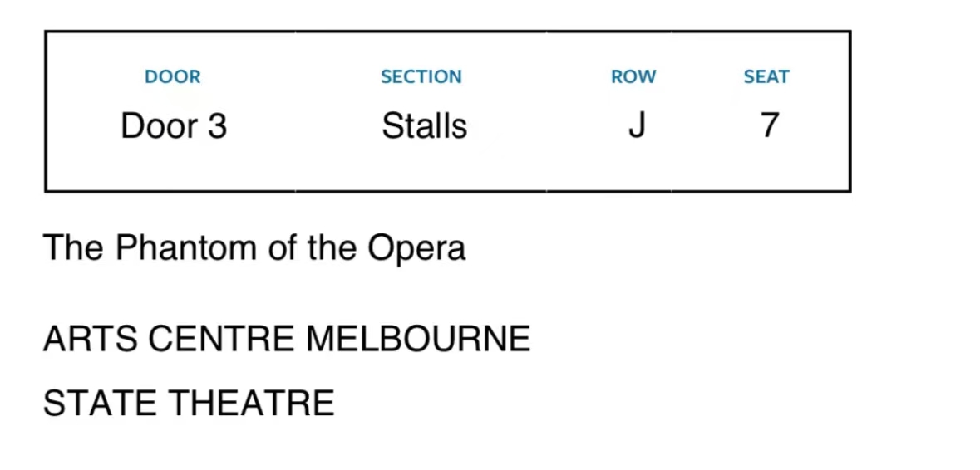Click the word STATE

101,404
